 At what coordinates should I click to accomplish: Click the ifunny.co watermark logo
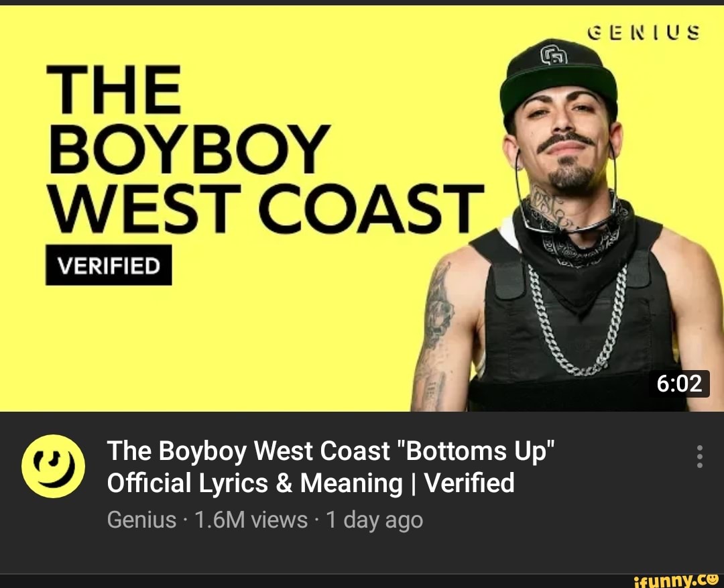676,581
